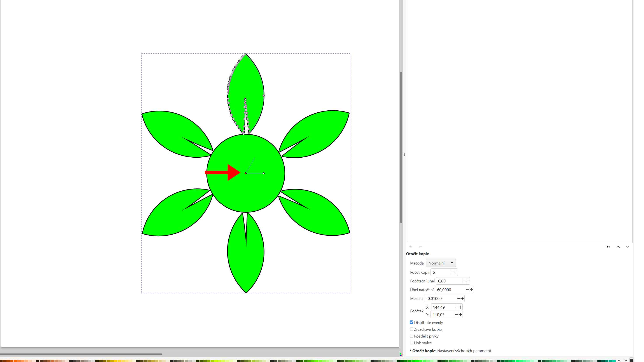Enable Link styles checkbox
This screenshot has height=362, width=644.
click(411, 343)
